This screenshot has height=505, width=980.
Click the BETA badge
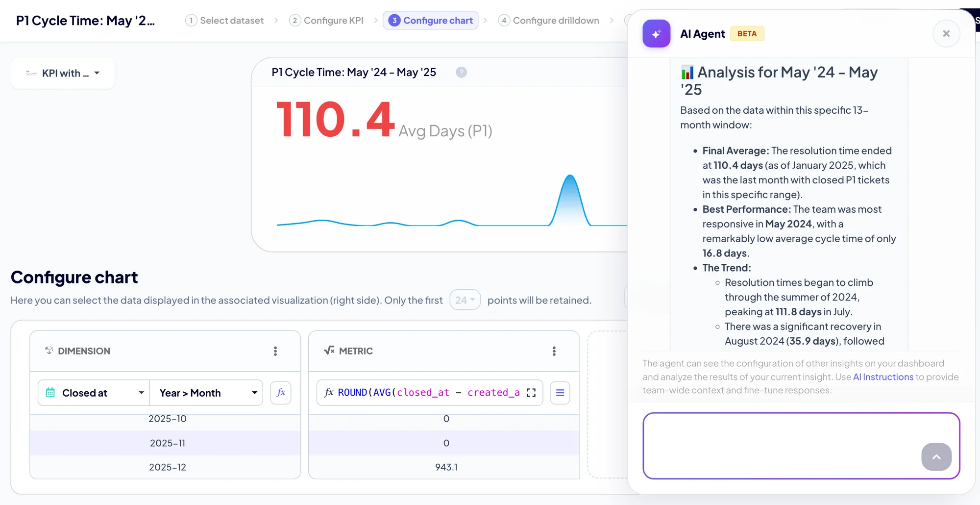(747, 33)
